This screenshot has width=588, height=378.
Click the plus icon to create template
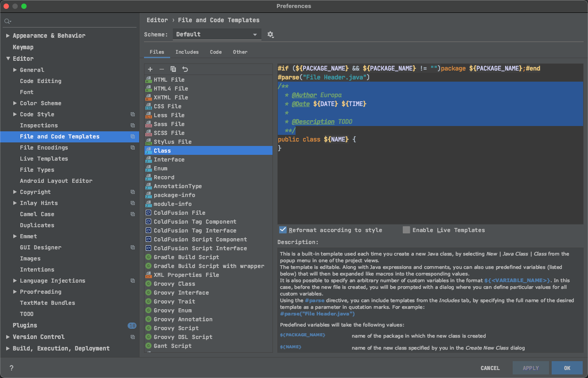150,69
